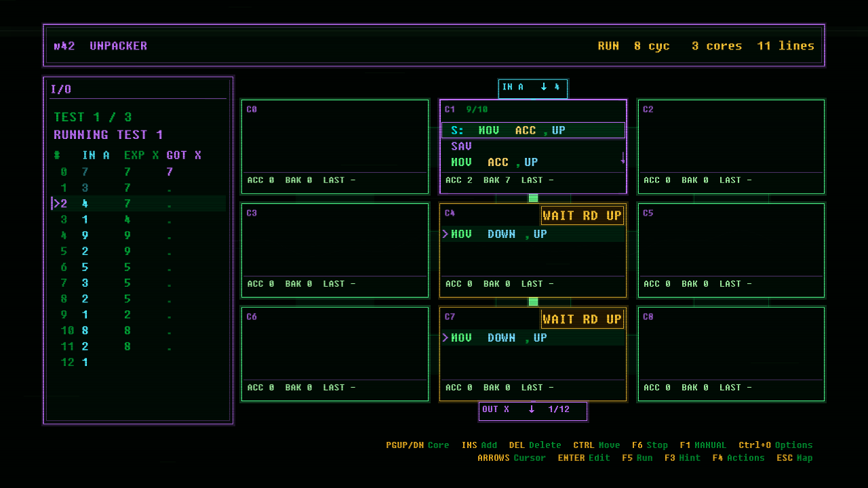Screen dimensions: 868x488
Task: Select 'MOV DOWN, UP' line in core C4
Action: tap(533, 235)
